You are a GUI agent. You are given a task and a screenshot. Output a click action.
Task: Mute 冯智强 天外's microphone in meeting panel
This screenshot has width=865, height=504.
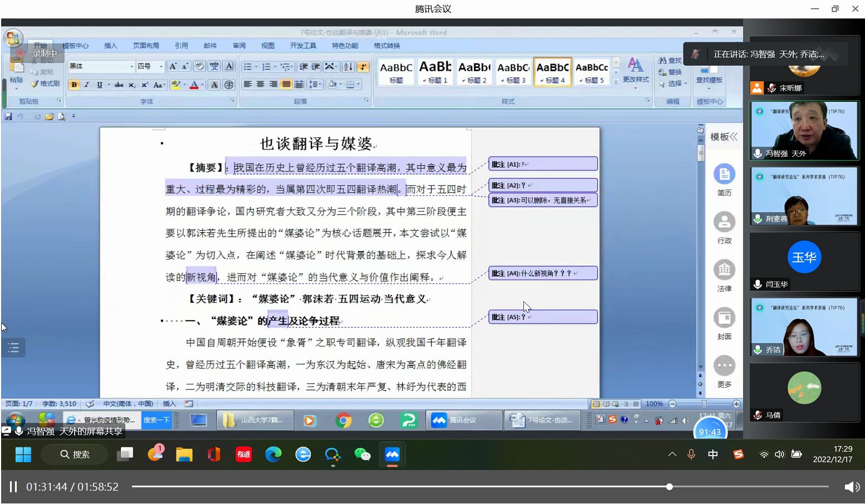click(758, 153)
